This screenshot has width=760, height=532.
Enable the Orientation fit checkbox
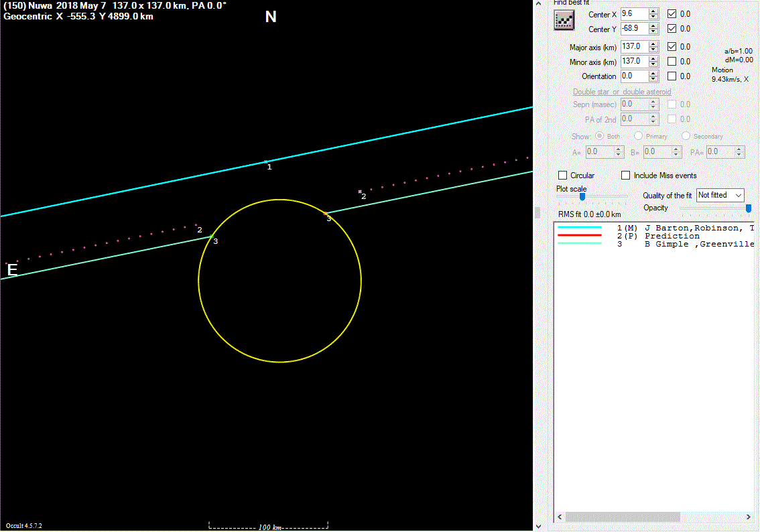(x=672, y=76)
